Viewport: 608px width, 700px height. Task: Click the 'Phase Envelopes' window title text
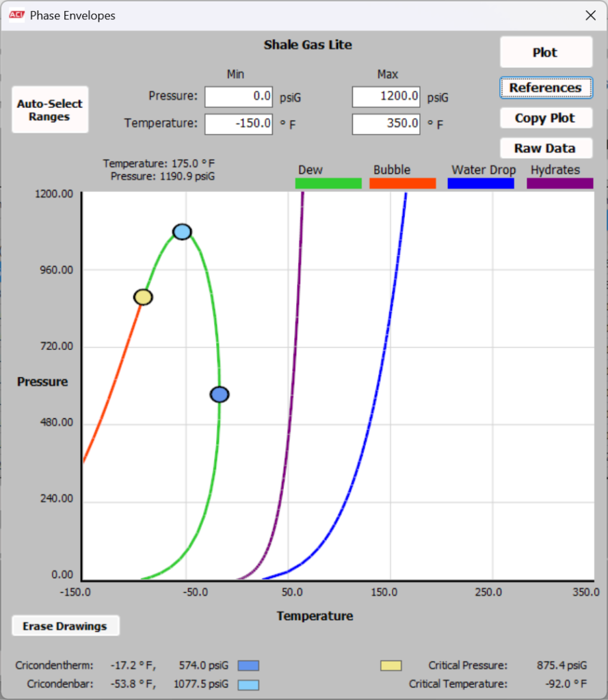coord(72,16)
